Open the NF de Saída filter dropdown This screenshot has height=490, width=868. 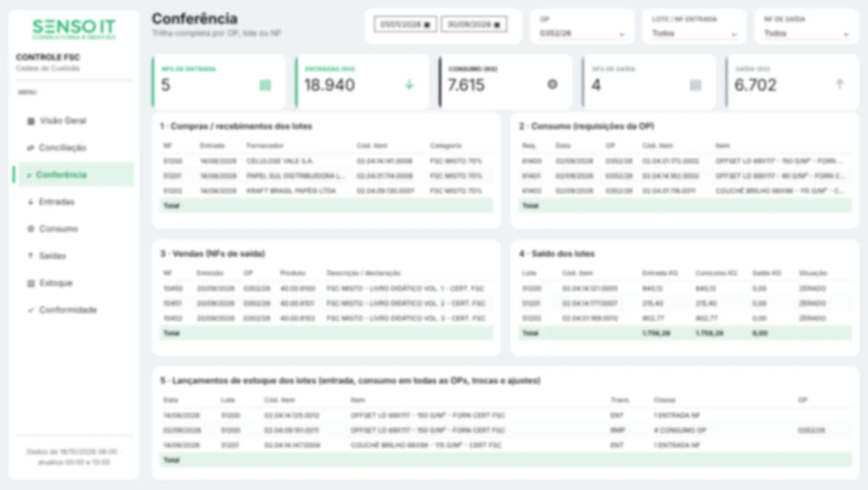click(x=806, y=34)
